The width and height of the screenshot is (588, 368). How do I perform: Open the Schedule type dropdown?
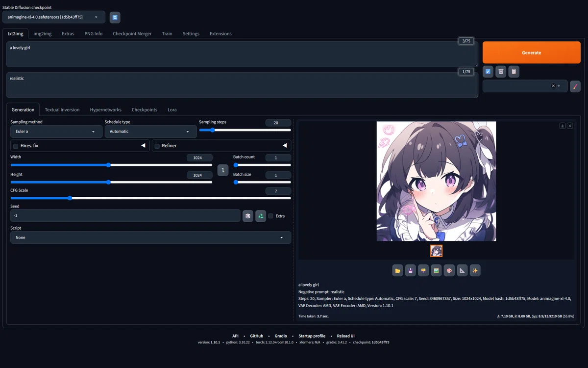pos(150,131)
